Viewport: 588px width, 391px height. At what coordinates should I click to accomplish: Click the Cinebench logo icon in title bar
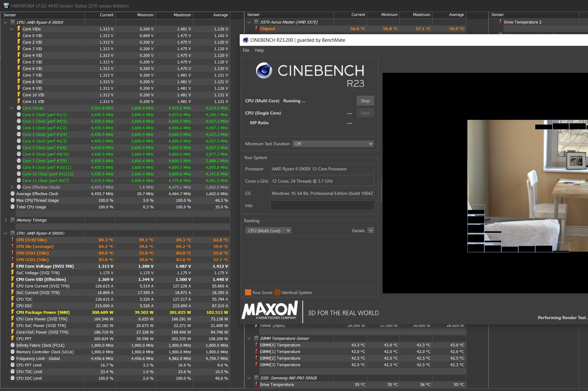[x=245, y=40]
